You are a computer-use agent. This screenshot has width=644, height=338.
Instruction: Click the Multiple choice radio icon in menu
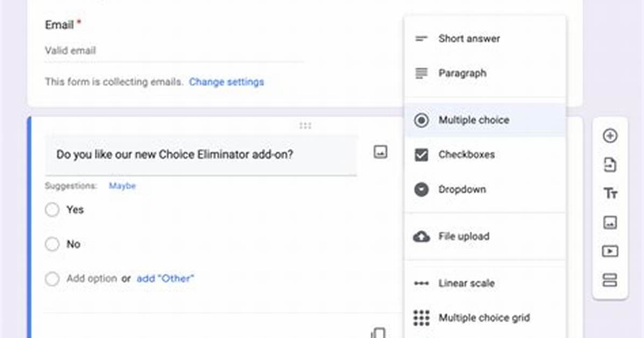(422, 121)
